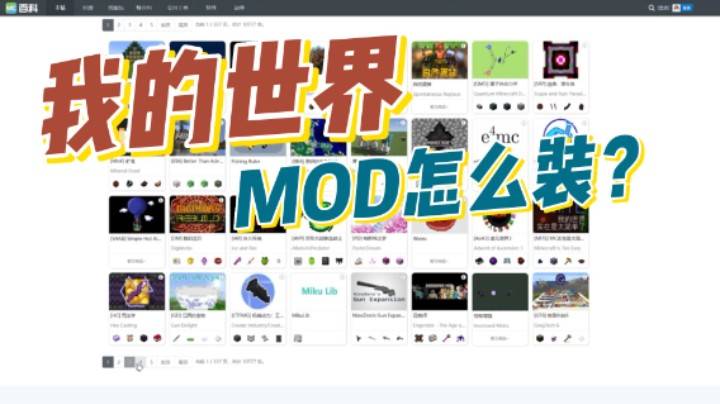
Task: Click red item icon under Hex Casting
Action: pyautogui.click(x=158, y=338)
